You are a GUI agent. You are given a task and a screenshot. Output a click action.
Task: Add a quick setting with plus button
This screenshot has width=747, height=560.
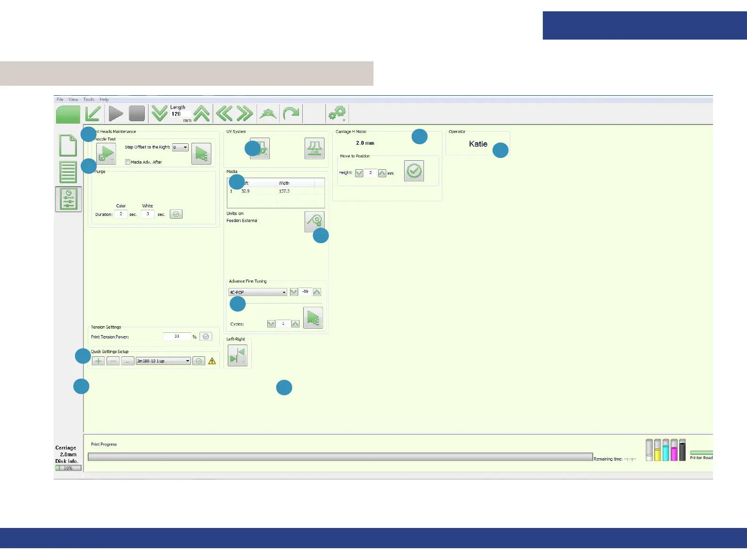(98, 361)
